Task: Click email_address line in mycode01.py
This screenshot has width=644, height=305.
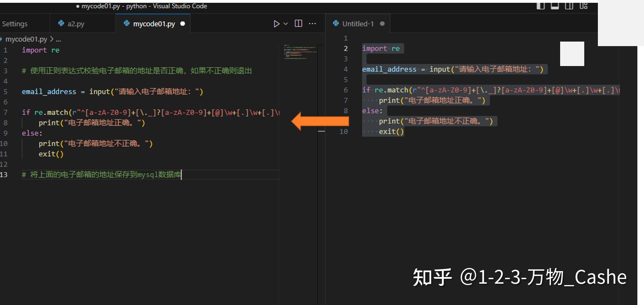Action: click(113, 92)
